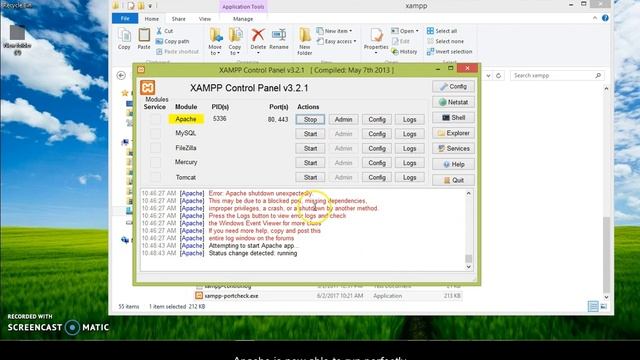Open Netstat with globe icon
640x360 pixels.
coord(453,102)
